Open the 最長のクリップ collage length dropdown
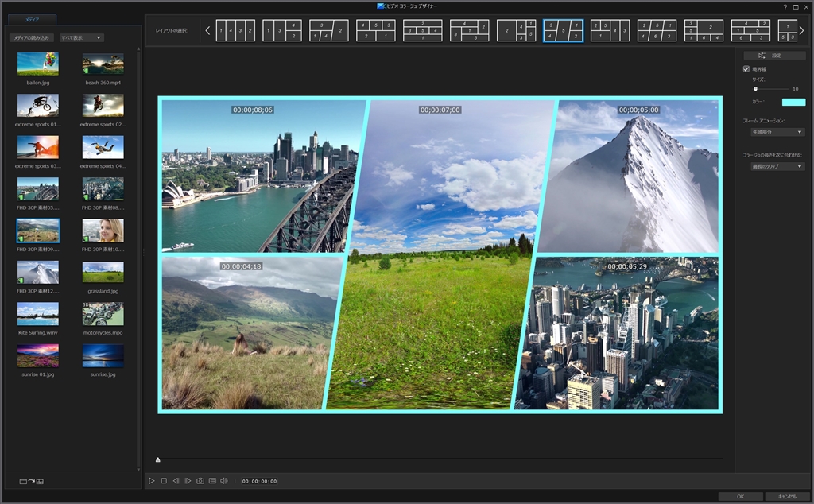The height and width of the screenshot is (504, 814). click(x=777, y=167)
